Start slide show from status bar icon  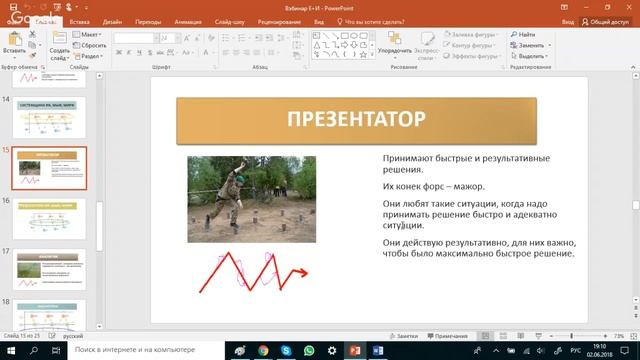click(x=539, y=336)
